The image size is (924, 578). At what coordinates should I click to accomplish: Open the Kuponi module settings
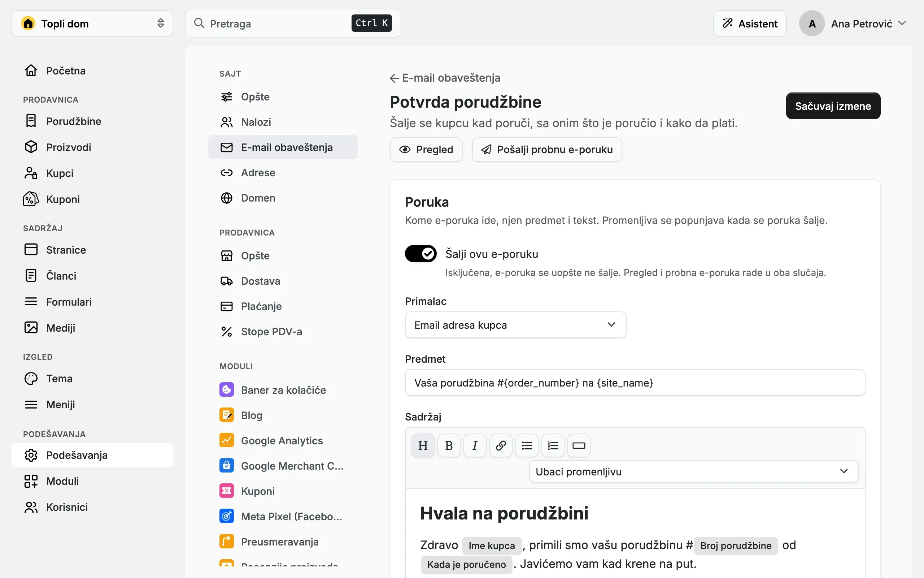pos(283,491)
